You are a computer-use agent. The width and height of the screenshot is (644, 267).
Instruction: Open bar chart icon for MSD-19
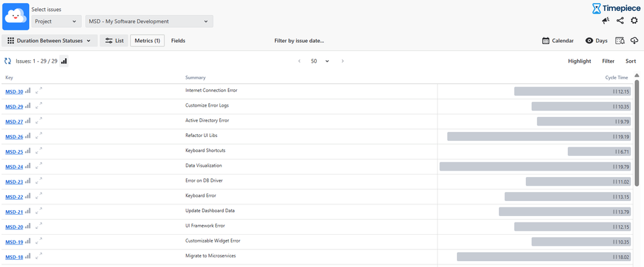[28, 241]
